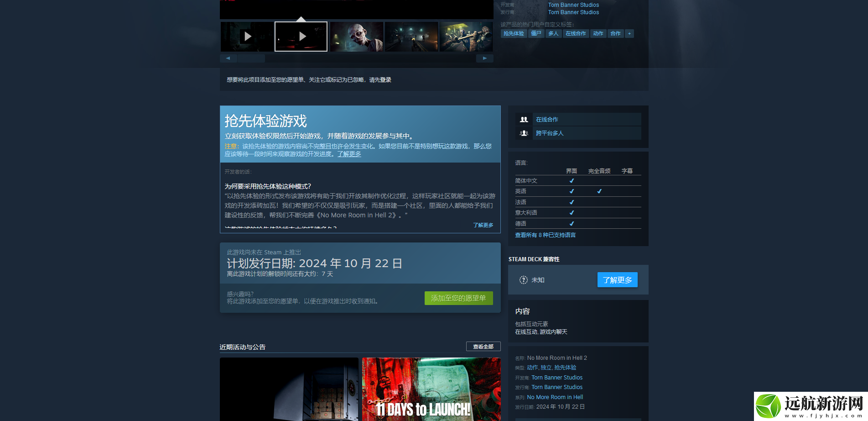This screenshot has height=421, width=868.
Task: Click 简体中文 language row
Action: click(578, 181)
